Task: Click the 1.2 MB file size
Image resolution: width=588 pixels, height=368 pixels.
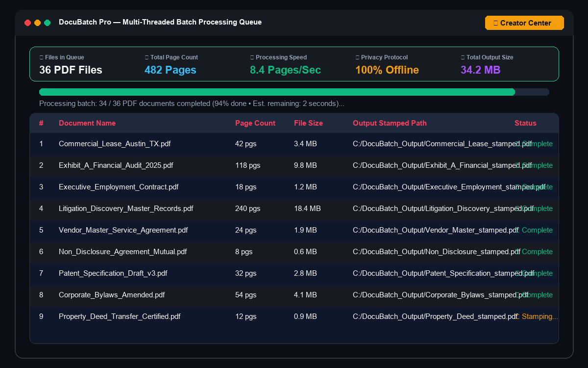Action: click(305, 187)
